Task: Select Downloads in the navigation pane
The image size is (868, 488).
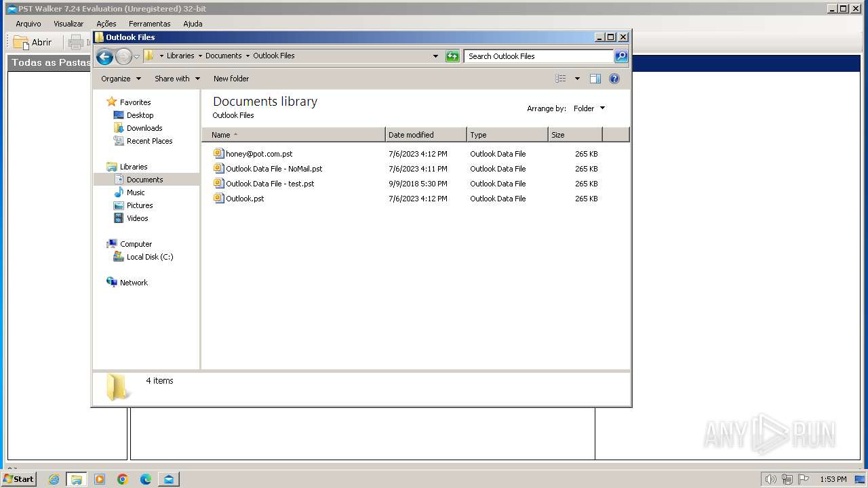Action: [144, 128]
